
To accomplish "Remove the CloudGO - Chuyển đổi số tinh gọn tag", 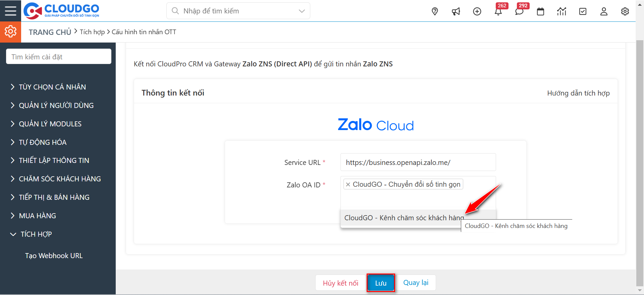I will tap(348, 184).
